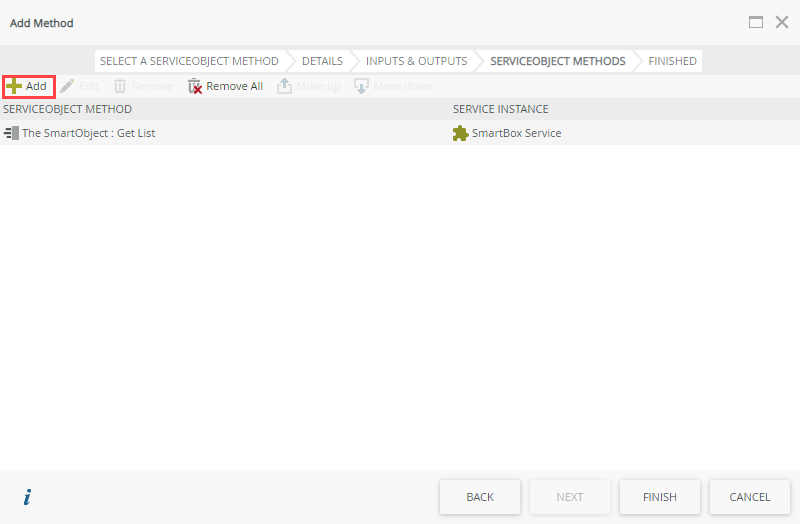Click the Finish button

pos(660,497)
